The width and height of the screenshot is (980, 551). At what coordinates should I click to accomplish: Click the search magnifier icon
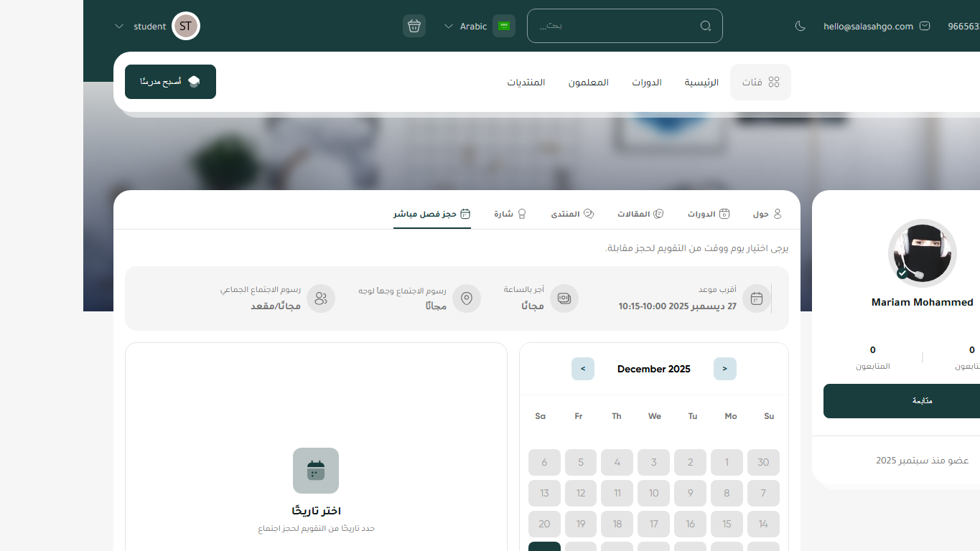click(706, 26)
